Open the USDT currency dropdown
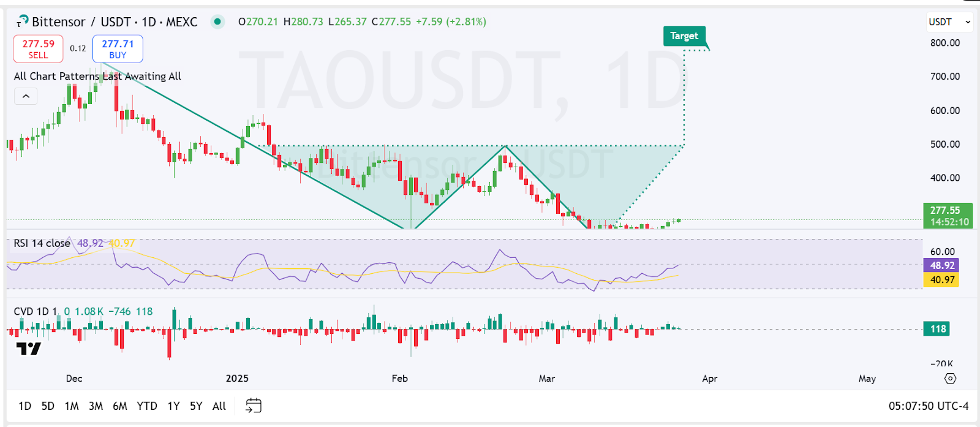980x427 pixels. click(949, 22)
